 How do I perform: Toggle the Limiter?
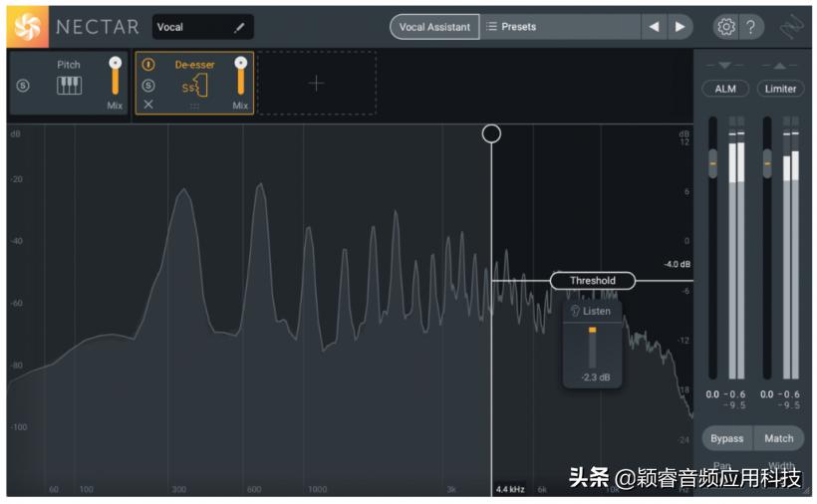[780, 89]
